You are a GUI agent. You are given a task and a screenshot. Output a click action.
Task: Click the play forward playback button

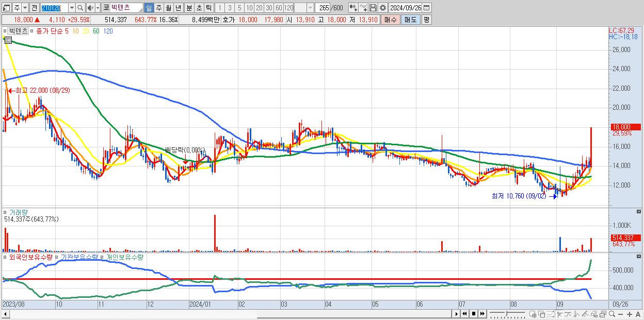coord(457,314)
